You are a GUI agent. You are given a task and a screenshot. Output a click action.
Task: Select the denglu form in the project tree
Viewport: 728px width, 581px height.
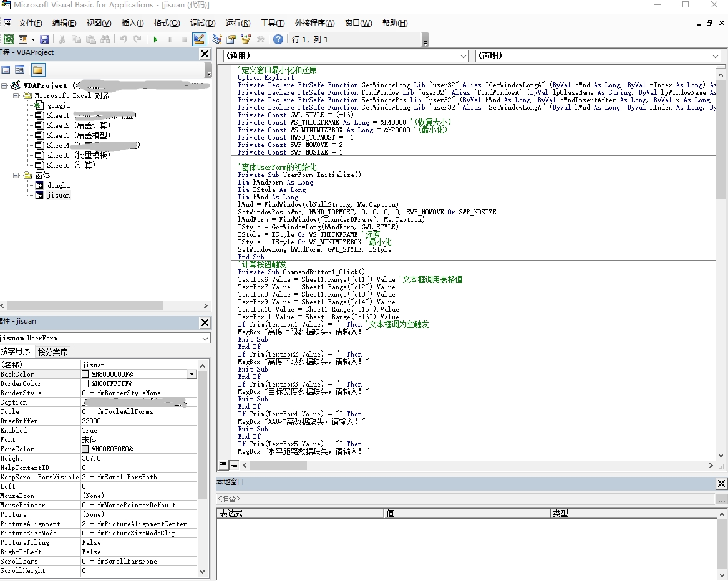[x=58, y=185]
